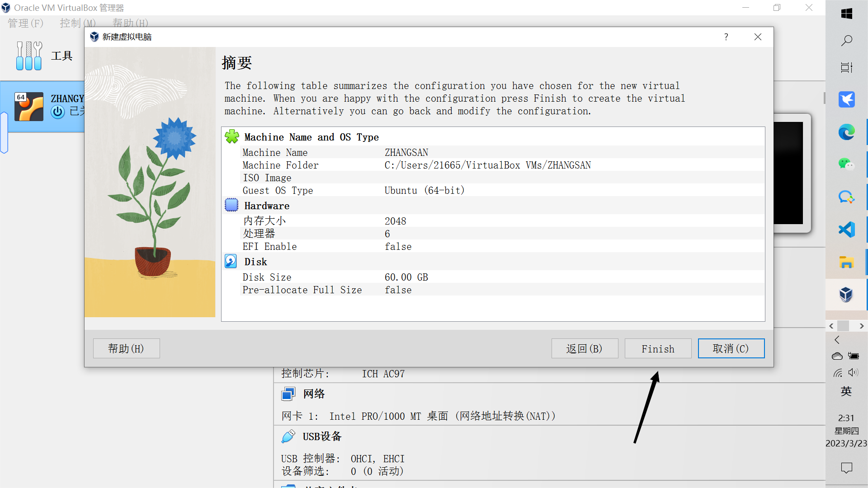Click the Machine Name and OS Type section icon
Image resolution: width=868 pixels, height=488 pixels.
point(232,136)
